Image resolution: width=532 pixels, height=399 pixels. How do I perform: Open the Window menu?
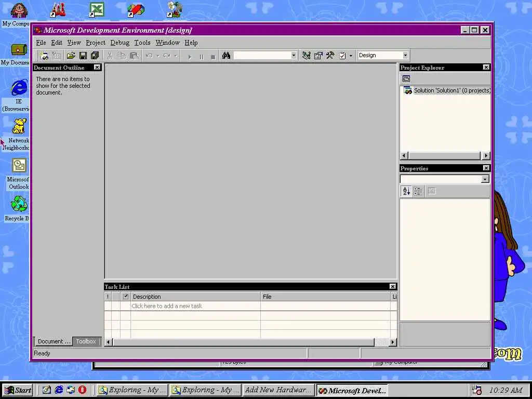[168, 43]
